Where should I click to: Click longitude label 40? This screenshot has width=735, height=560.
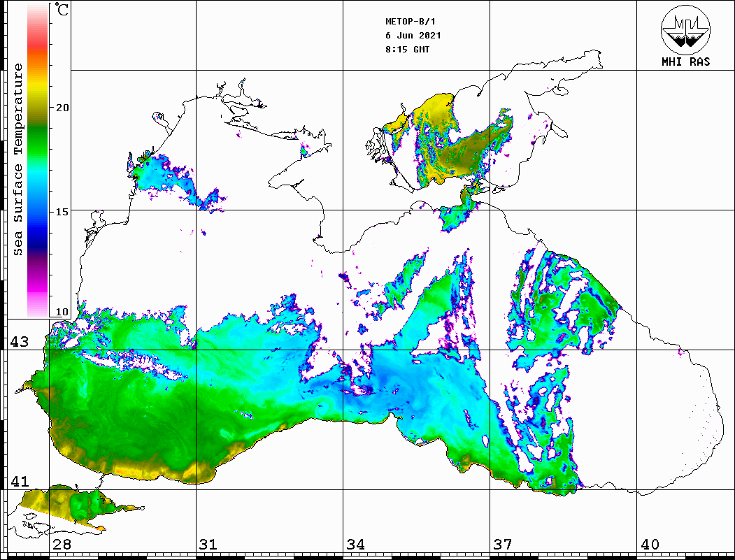coord(650,545)
